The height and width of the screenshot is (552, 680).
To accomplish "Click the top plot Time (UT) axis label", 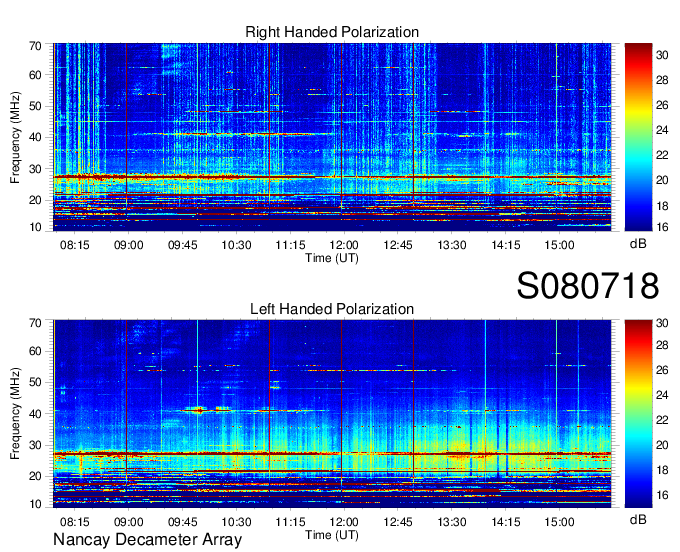I will click(x=332, y=258).
